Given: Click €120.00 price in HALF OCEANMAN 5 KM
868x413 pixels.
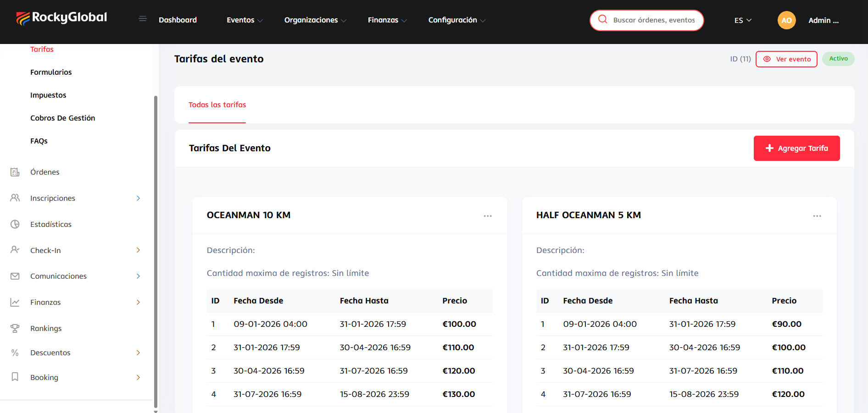Looking at the screenshot, I should tap(788, 394).
